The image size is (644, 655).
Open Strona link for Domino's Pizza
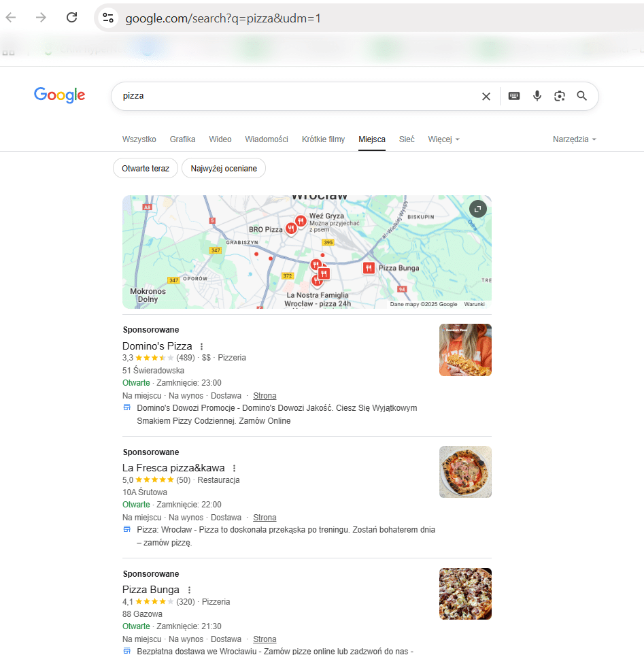(265, 395)
